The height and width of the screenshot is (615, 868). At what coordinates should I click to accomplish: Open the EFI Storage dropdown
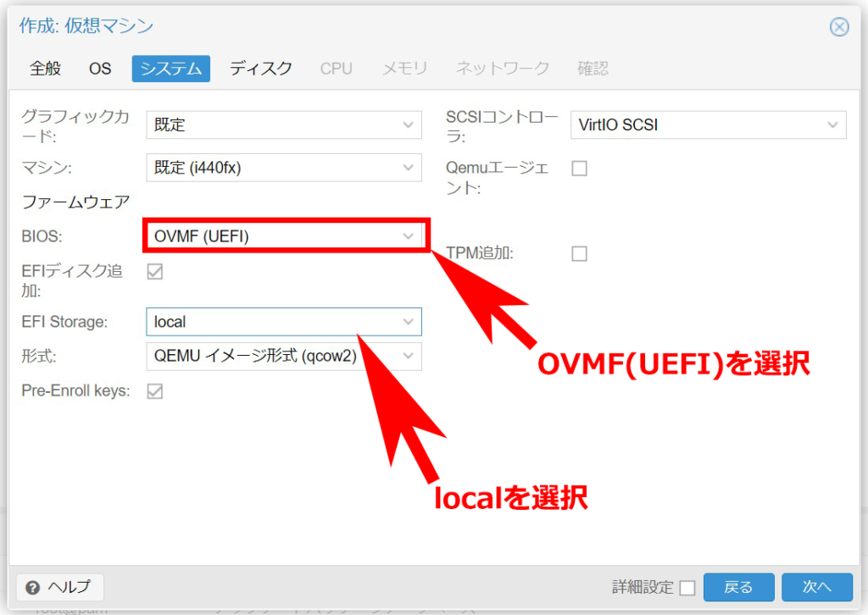(x=284, y=322)
